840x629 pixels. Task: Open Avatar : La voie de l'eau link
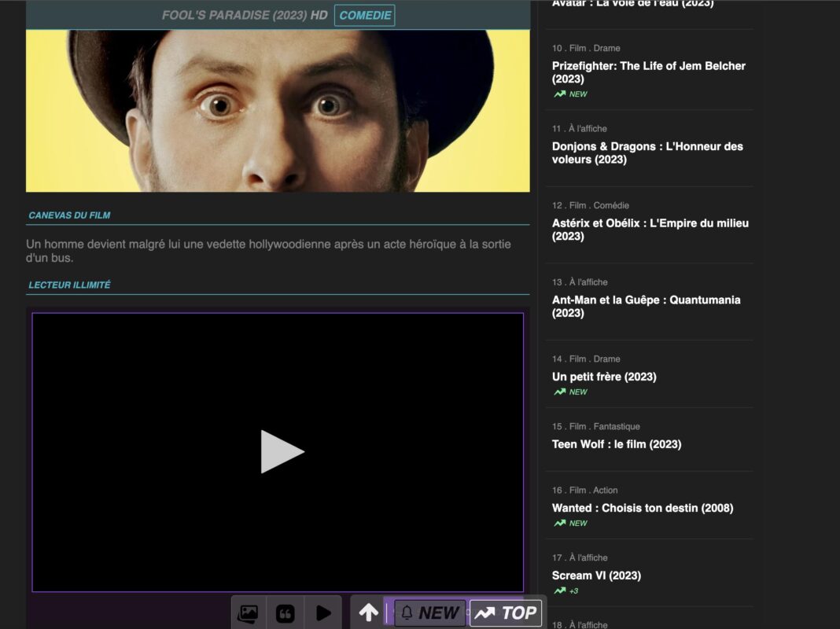coord(632,4)
